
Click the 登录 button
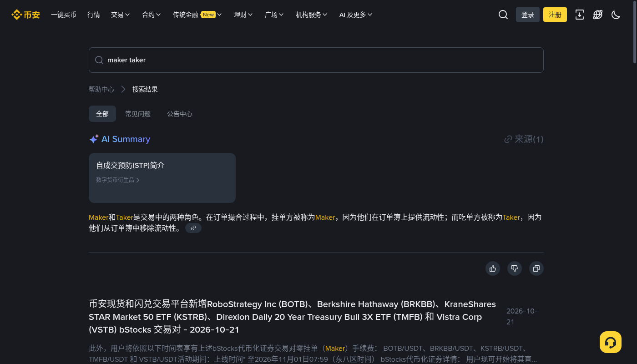tap(528, 15)
